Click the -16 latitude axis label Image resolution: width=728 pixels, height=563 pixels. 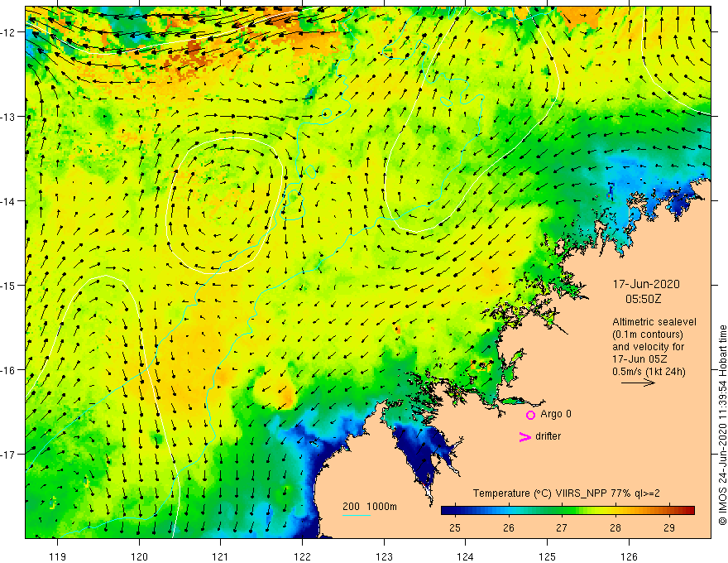(9, 370)
